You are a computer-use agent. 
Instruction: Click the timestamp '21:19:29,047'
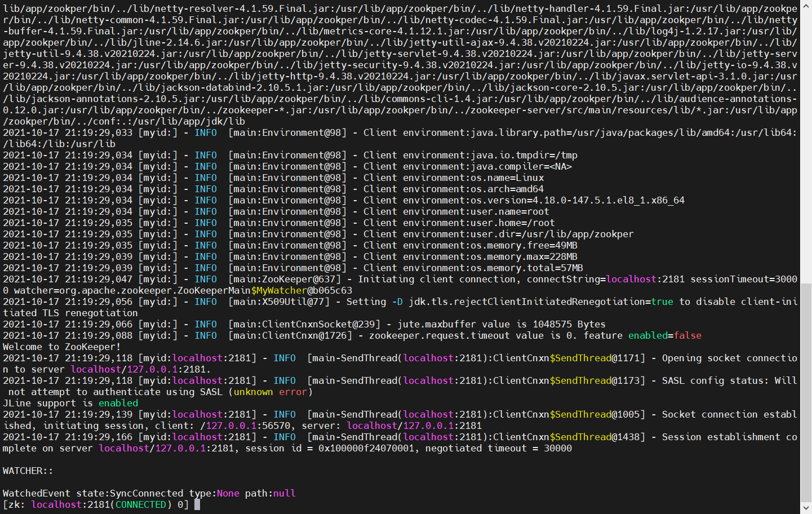point(99,279)
